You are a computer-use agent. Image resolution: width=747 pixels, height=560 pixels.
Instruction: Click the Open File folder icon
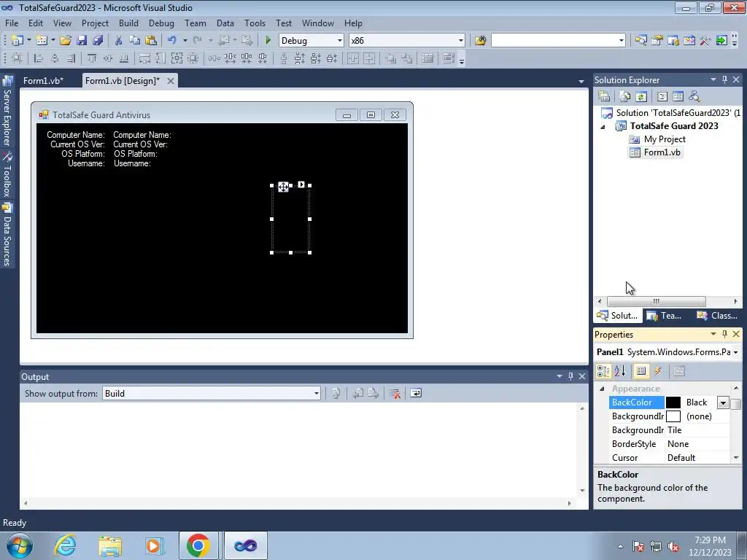point(66,41)
